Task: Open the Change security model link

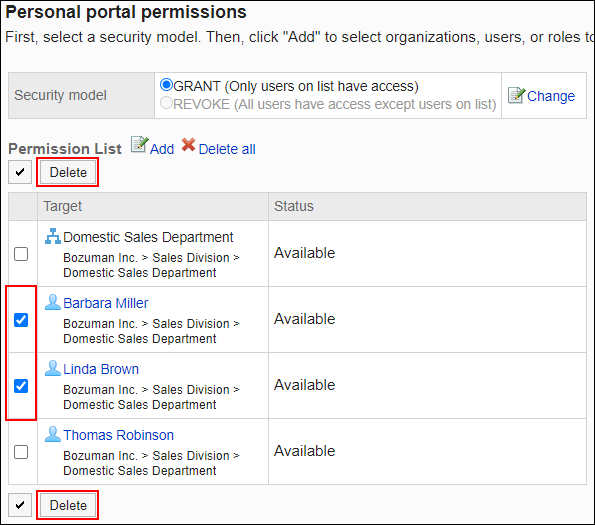Action: click(551, 96)
